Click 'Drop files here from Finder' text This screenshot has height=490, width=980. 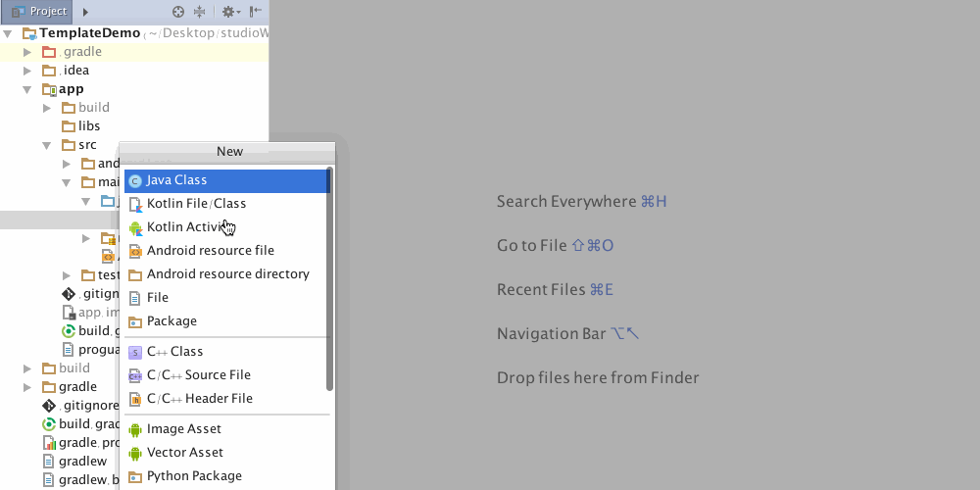[x=598, y=377]
